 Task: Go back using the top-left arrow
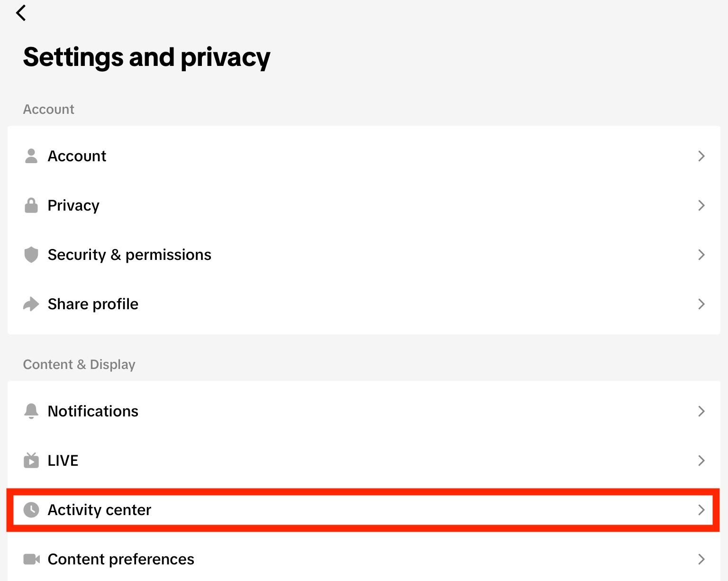(x=21, y=13)
